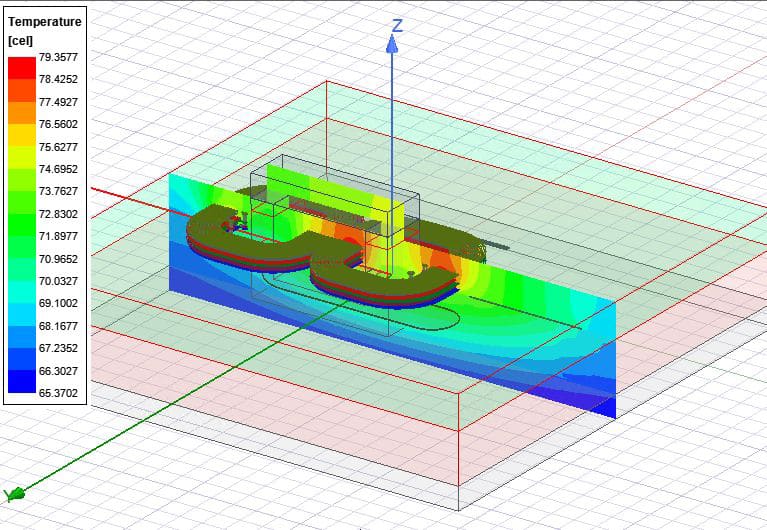Select the 67.2352 legend value
The width and height of the screenshot is (767, 530).
pyautogui.click(x=58, y=348)
